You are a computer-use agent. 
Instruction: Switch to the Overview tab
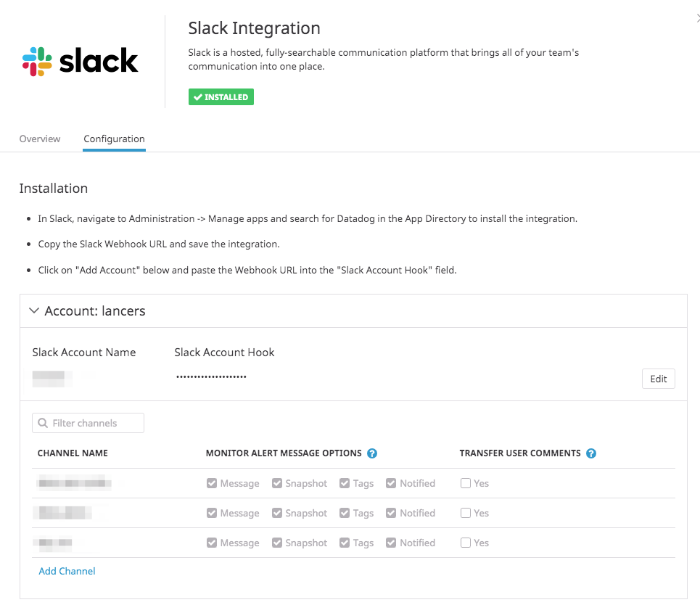point(40,139)
